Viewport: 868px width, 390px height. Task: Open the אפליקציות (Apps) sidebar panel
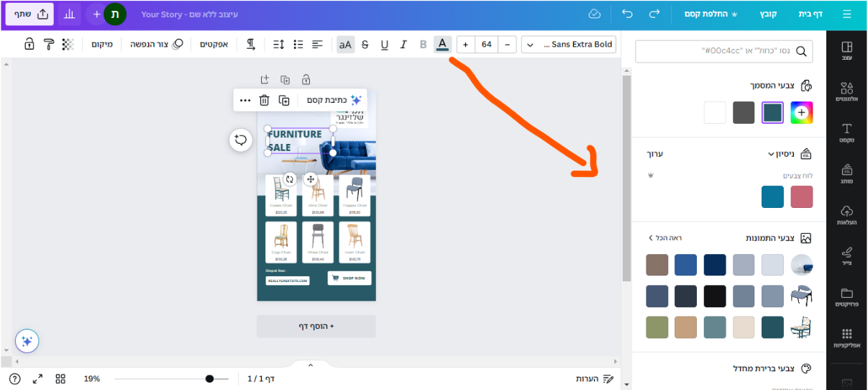click(846, 338)
